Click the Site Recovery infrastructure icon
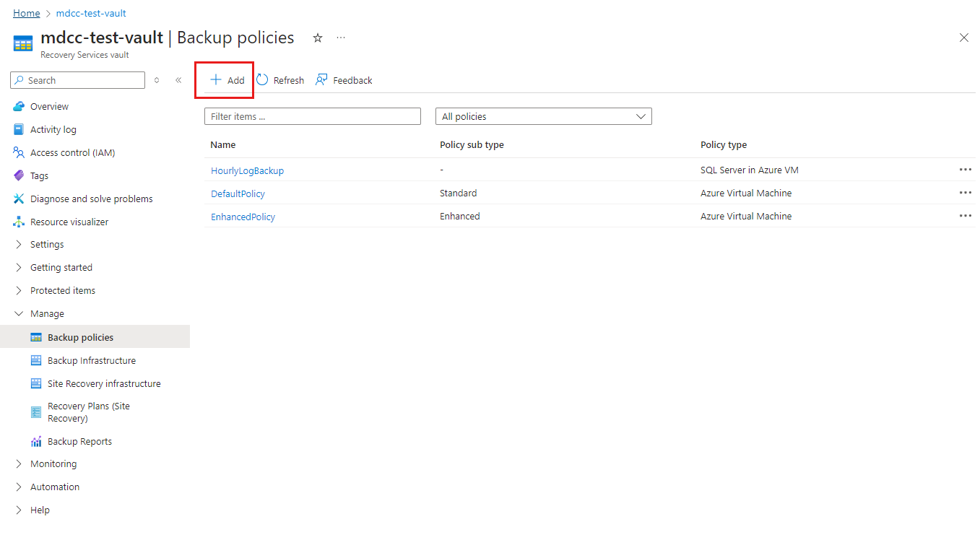 click(36, 384)
